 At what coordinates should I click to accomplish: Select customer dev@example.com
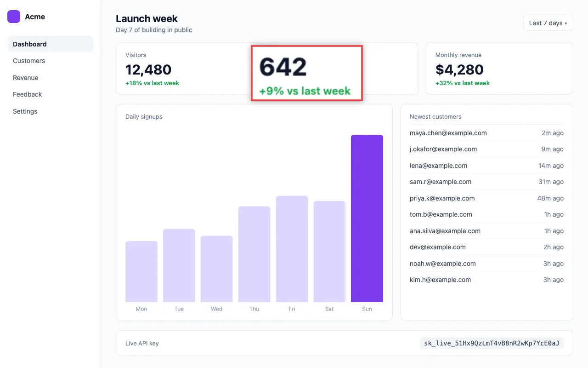(486, 247)
